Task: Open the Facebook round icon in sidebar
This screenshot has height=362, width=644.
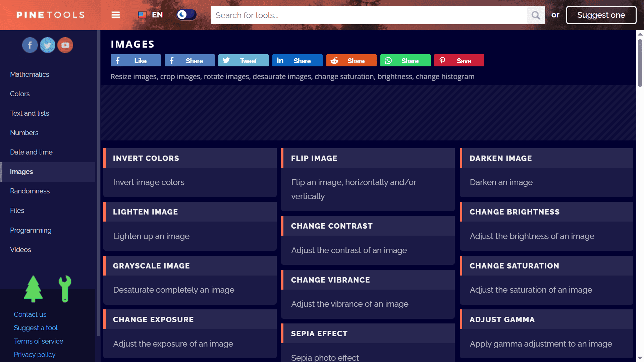Action: [30, 45]
